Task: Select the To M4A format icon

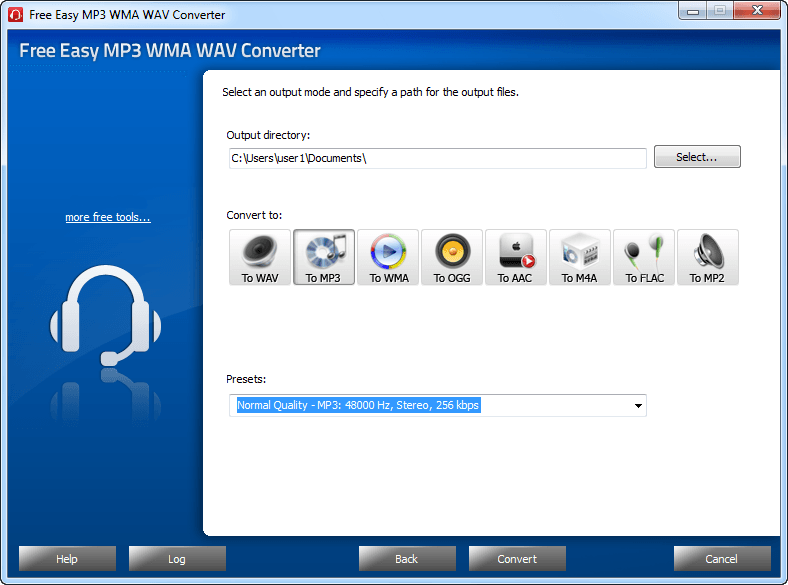Action: (580, 258)
